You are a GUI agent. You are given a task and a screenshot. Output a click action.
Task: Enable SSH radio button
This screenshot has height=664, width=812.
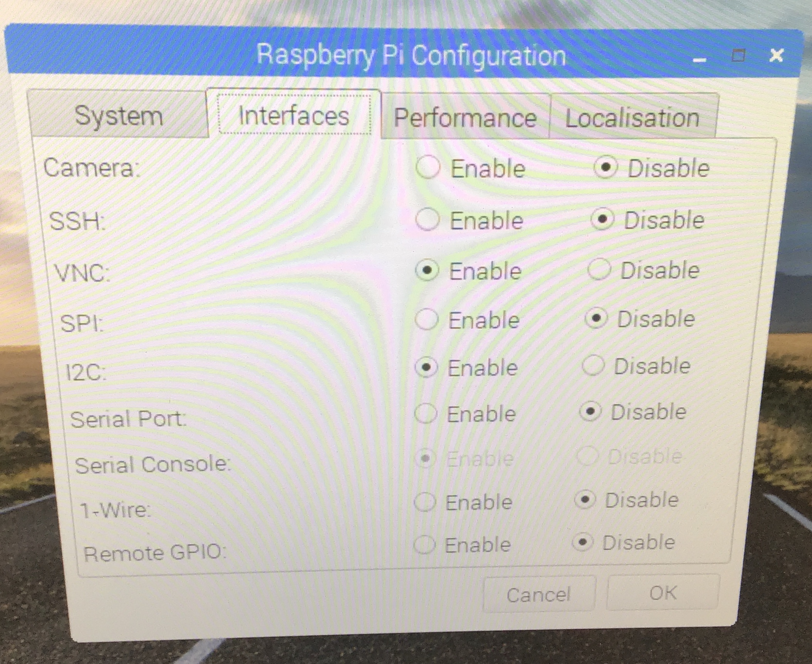click(428, 220)
